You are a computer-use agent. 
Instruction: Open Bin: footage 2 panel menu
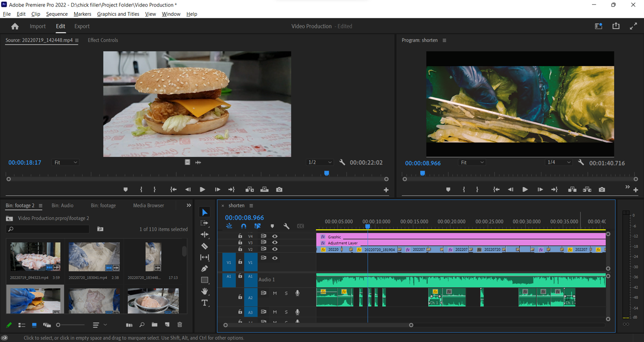coord(40,206)
